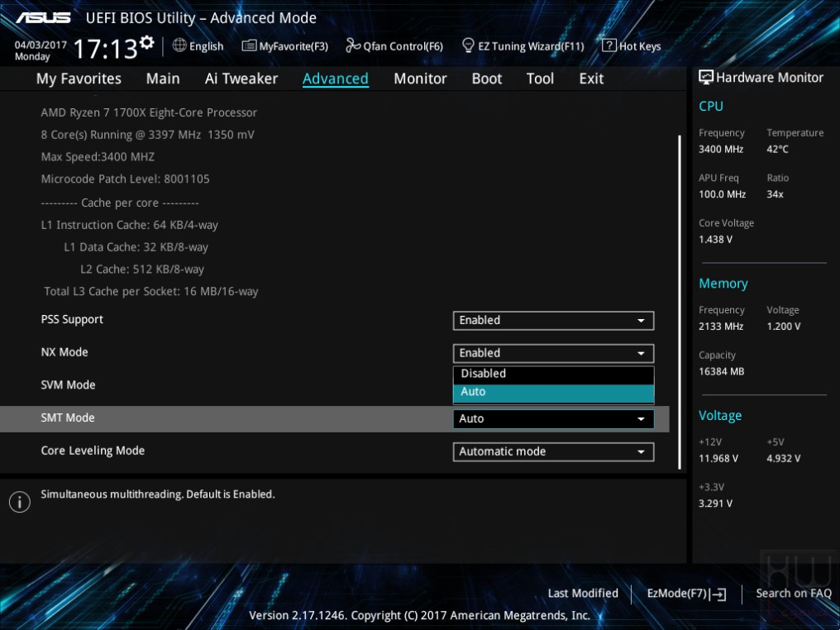Viewport: 840px width, 630px height.
Task: Open the NX Mode dropdown
Action: 553,353
